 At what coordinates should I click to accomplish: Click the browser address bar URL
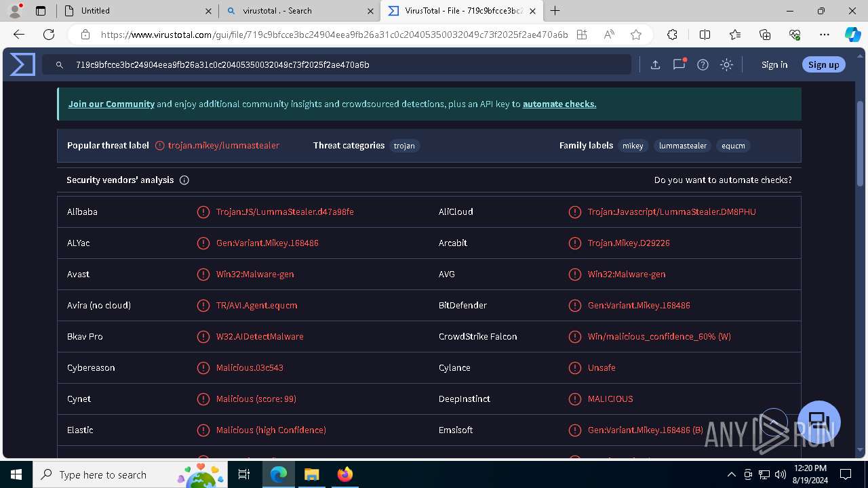(x=334, y=35)
